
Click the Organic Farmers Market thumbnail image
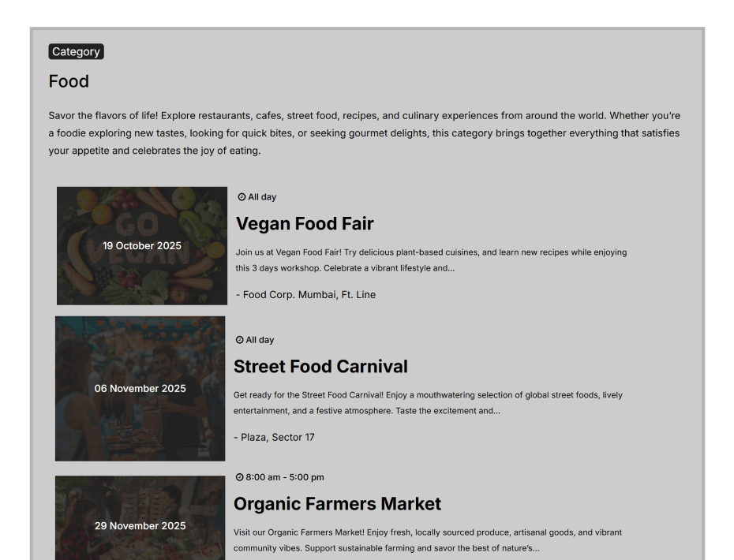point(140,497)
